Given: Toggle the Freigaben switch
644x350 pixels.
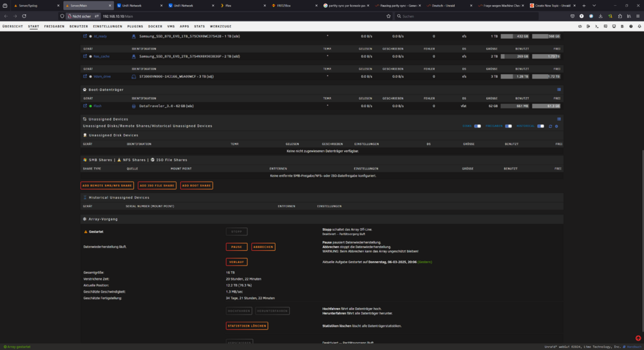Looking at the screenshot, I should pyautogui.click(x=509, y=126).
